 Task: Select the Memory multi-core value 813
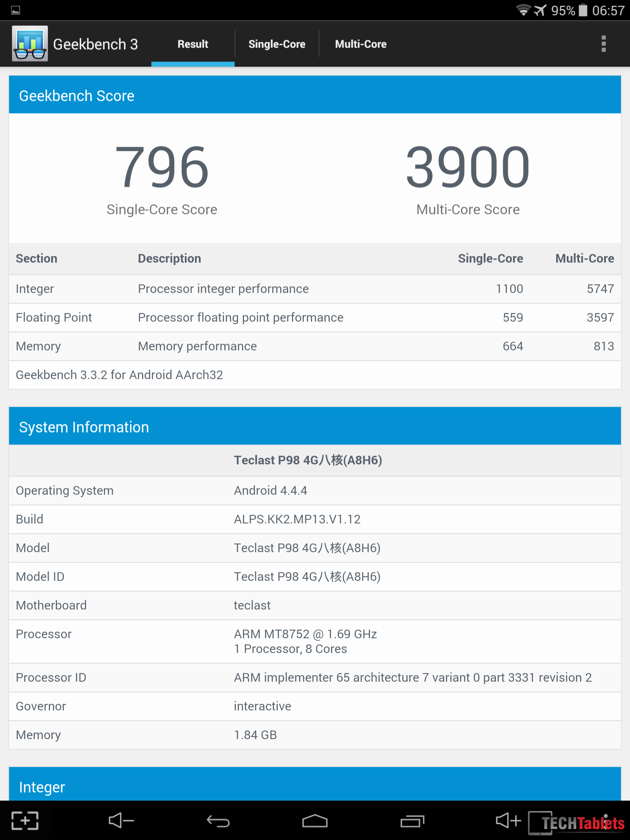(604, 346)
